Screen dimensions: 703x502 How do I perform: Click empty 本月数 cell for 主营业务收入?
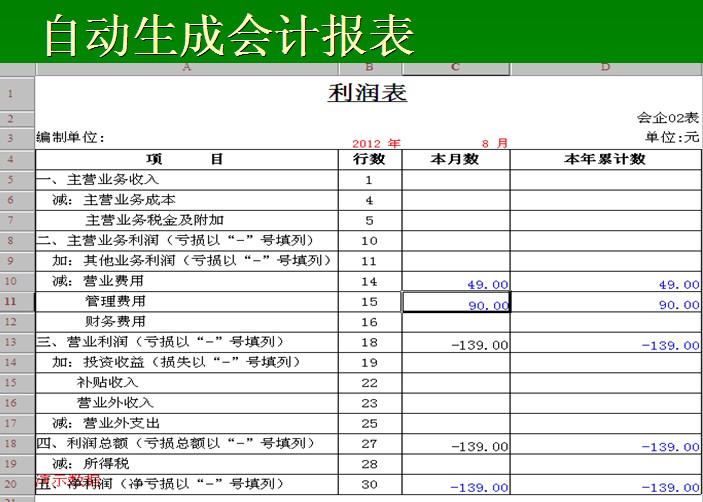click(x=456, y=180)
